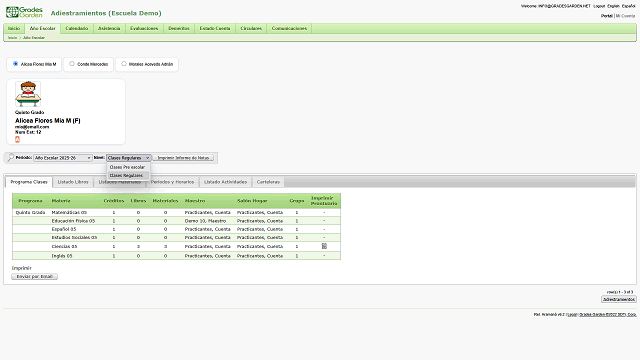Click Inglés 05 row text
The width and height of the screenshot is (640, 360).
pos(62,256)
